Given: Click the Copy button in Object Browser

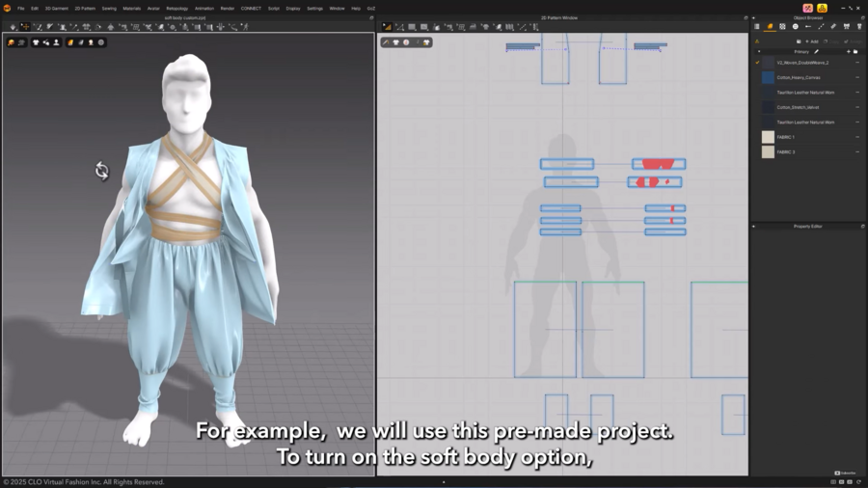Looking at the screenshot, I should [831, 41].
